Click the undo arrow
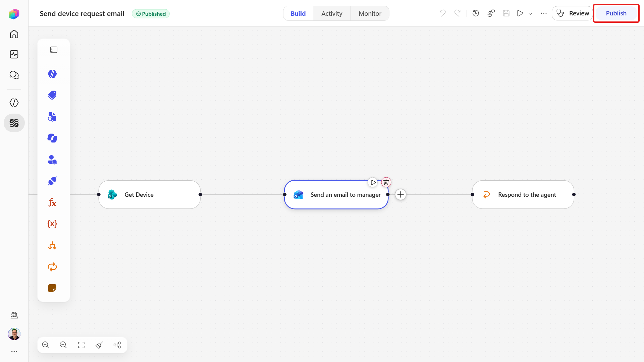644x362 pixels. pos(443,13)
